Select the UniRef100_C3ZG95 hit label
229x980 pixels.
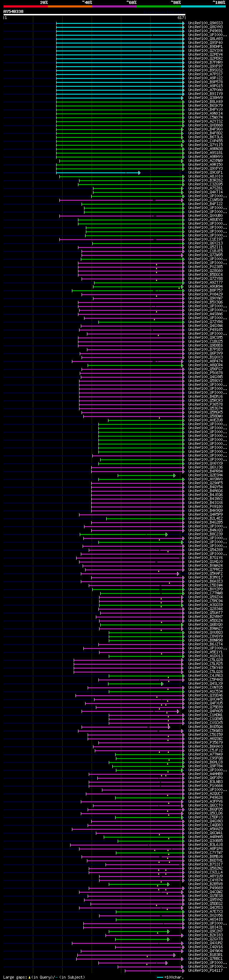click(205, 184)
